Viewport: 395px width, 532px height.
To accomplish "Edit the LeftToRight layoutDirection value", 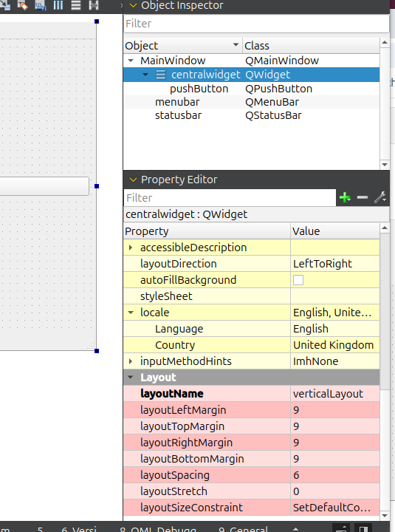I will [335, 264].
